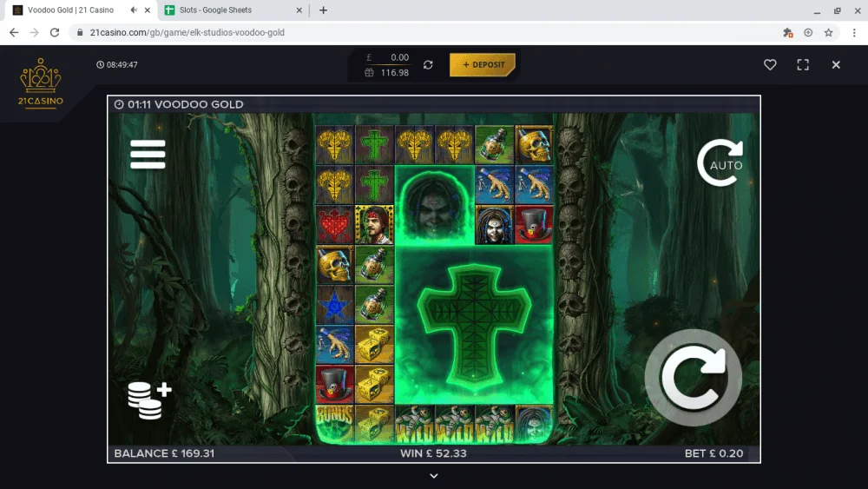The width and height of the screenshot is (868, 489).
Task: Click the large green voodoo face symbol
Action: (x=435, y=205)
